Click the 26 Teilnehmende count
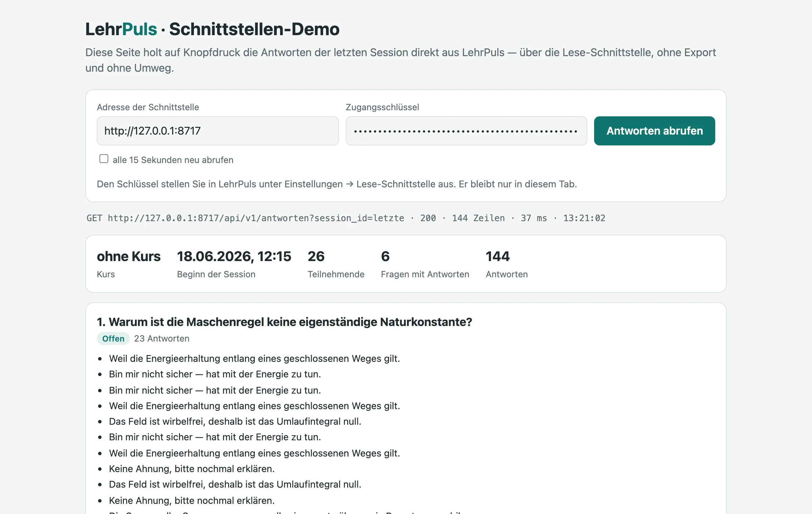Screen dimensions: 812x514 pos(316,256)
